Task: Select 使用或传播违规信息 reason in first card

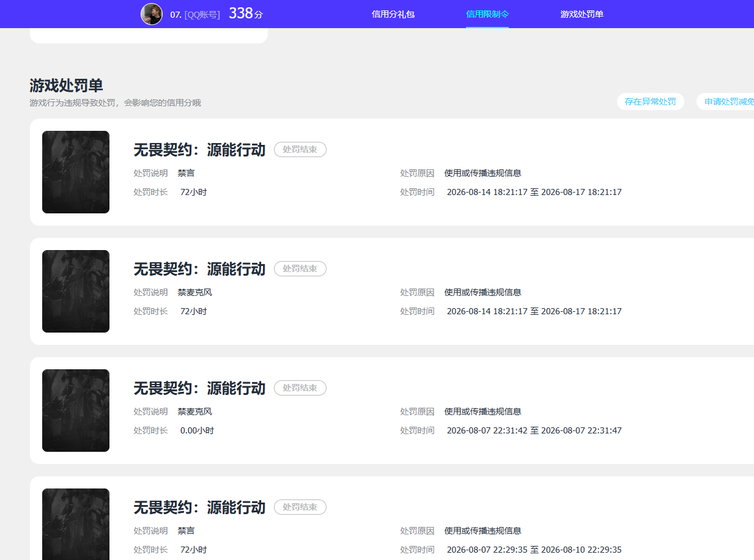Action: pyautogui.click(x=483, y=173)
